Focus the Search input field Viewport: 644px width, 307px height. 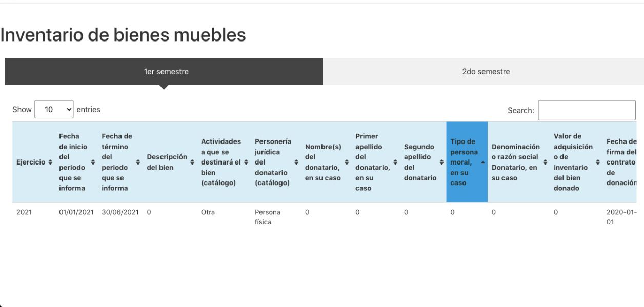coord(587,110)
